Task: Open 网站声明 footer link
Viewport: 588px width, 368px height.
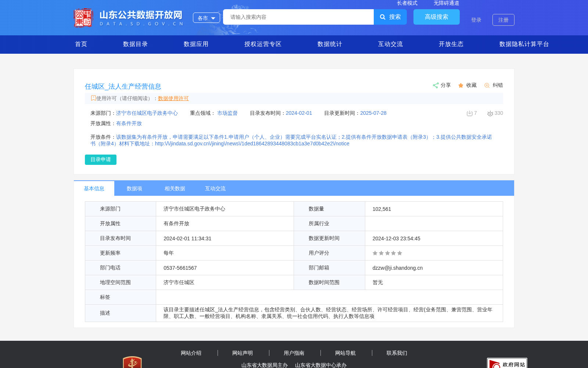Action: pos(243,353)
